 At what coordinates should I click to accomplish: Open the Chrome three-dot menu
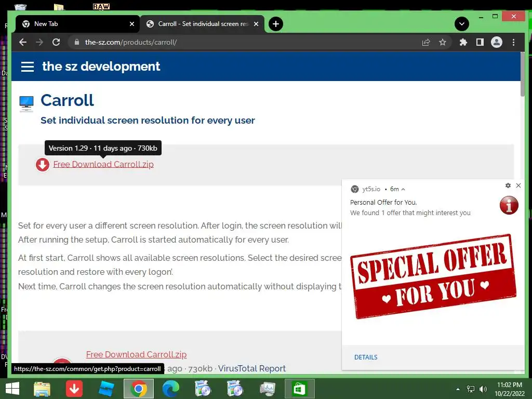pyautogui.click(x=513, y=42)
